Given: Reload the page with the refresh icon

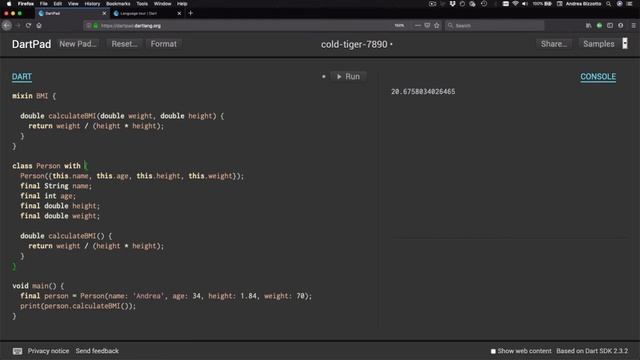Looking at the screenshot, I should tap(28, 25).
